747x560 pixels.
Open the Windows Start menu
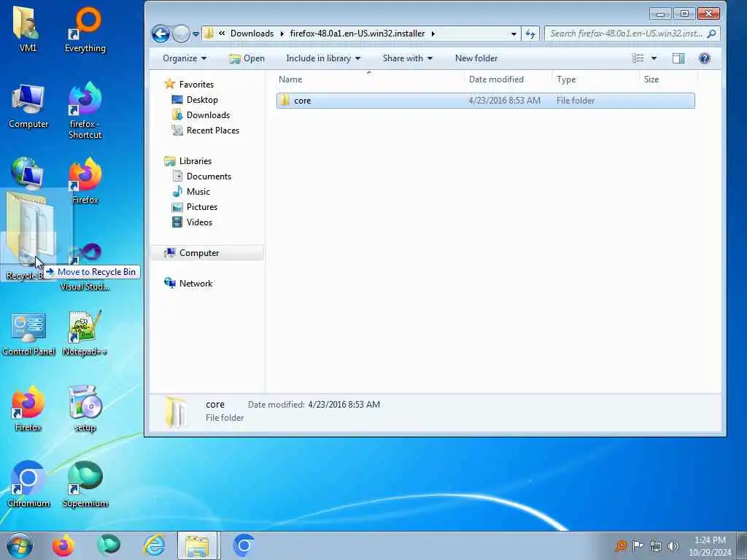click(x=20, y=545)
